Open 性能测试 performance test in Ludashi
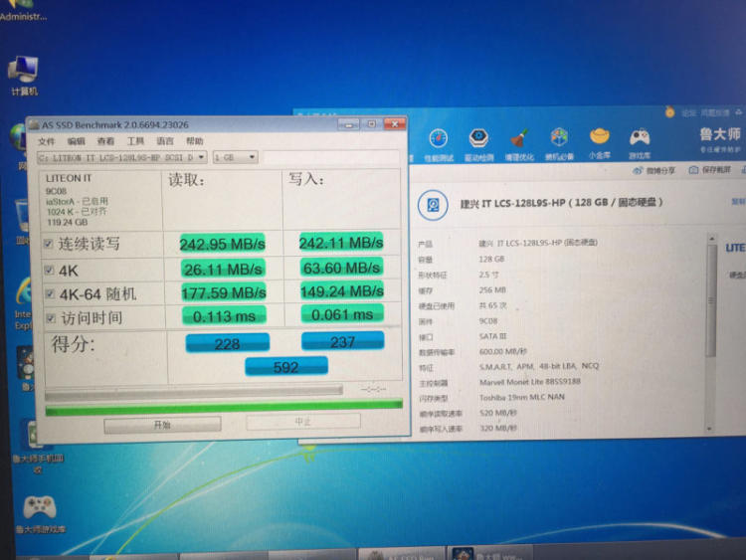Image resolution: width=746 pixels, height=560 pixels. [439, 144]
